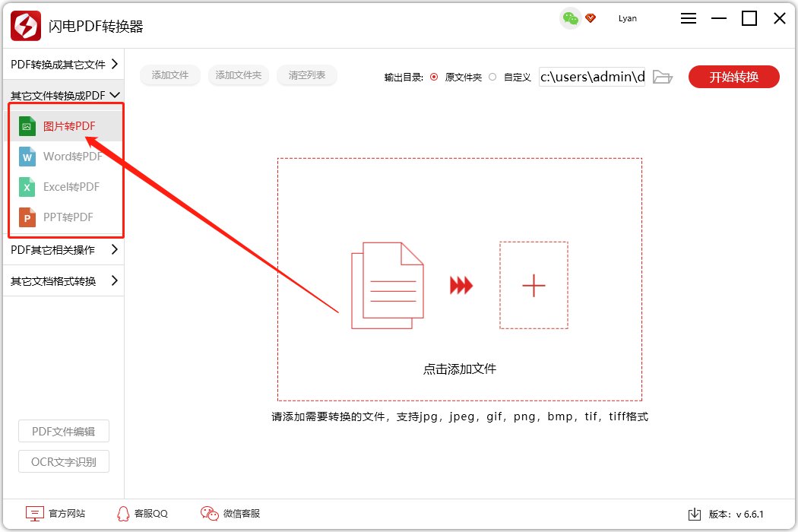
Task: Click the 开始转换 button
Action: pyautogui.click(x=733, y=77)
